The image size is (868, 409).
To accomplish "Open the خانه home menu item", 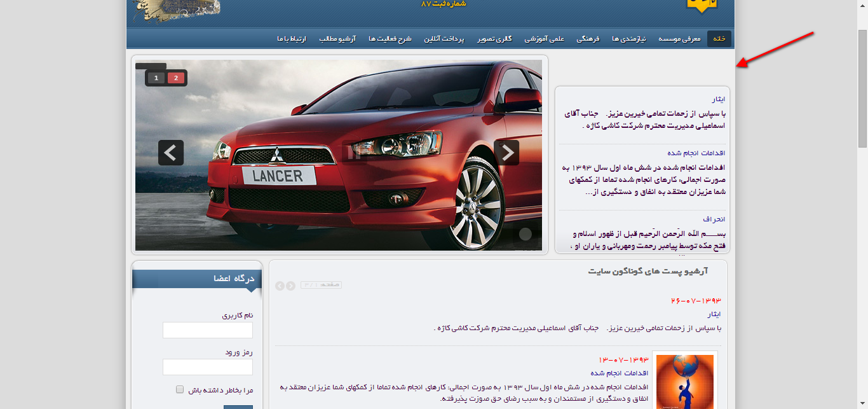I will [719, 39].
